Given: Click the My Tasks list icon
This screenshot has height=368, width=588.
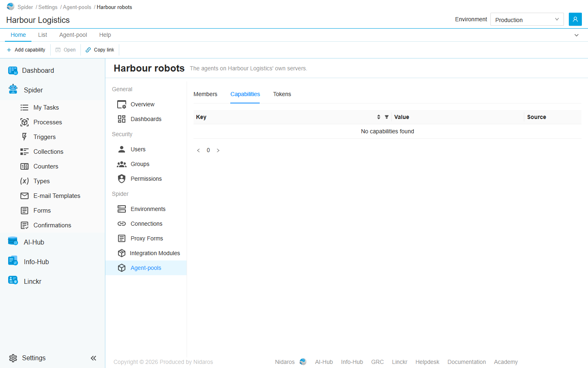Looking at the screenshot, I should tap(24, 108).
